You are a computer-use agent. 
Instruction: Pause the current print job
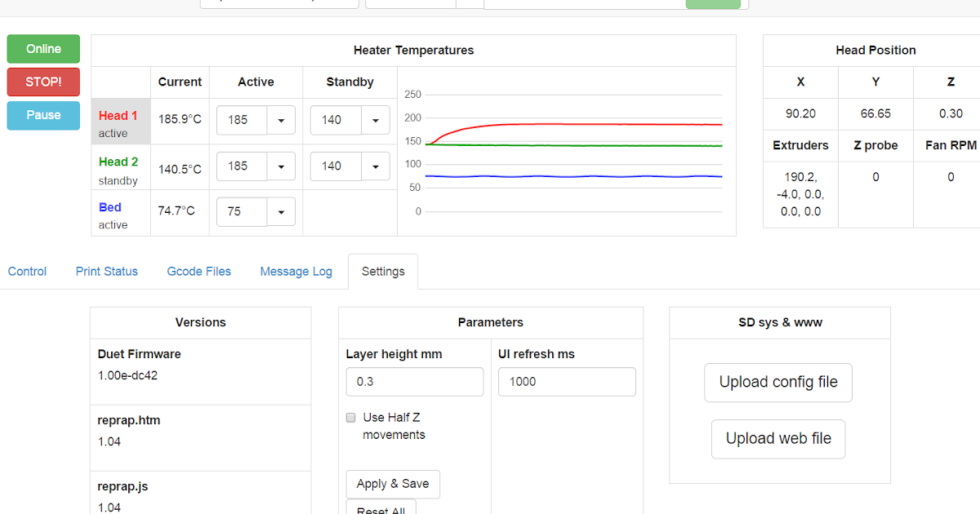coord(42,114)
